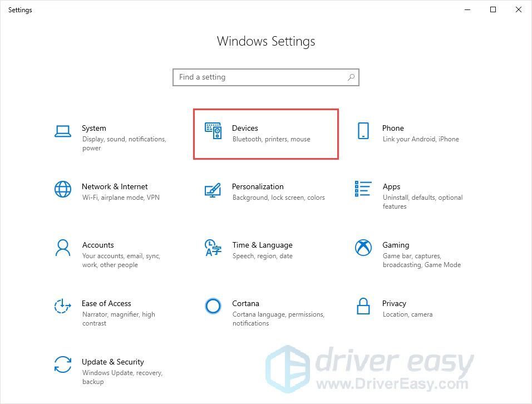The height and width of the screenshot is (404, 532).
Task: Click 'Link your Android, iPhone' text
Action: (421, 139)
